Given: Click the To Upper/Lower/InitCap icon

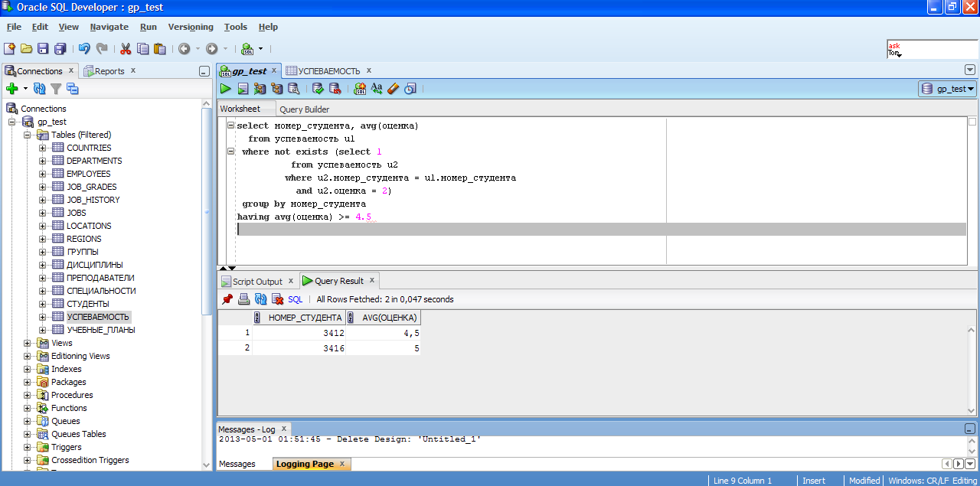Looking at the screenshot, I should (377, 89).
